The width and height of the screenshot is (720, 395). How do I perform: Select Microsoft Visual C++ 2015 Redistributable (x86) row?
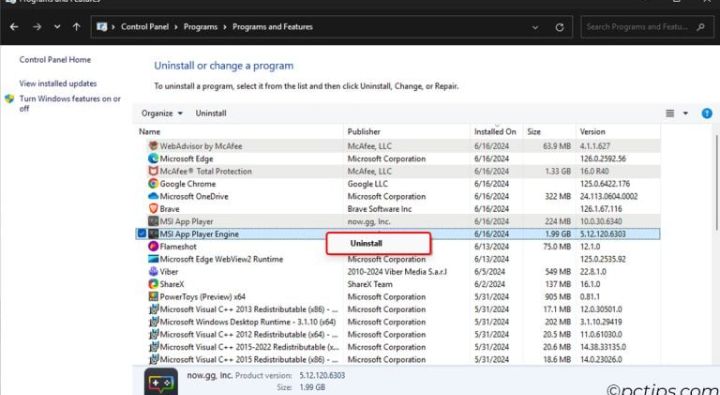pyautogui.click(x=398, y=359)
